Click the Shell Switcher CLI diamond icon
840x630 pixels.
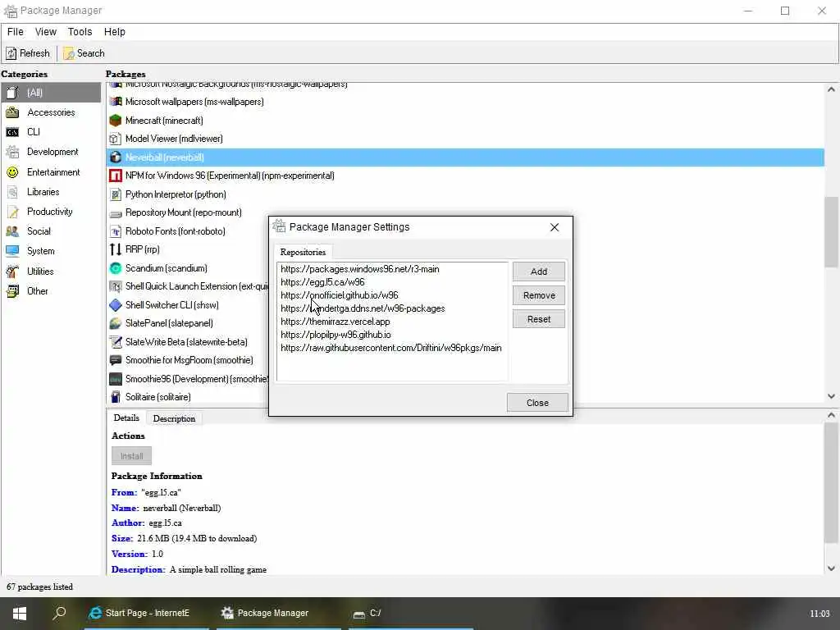click(115, 305)
